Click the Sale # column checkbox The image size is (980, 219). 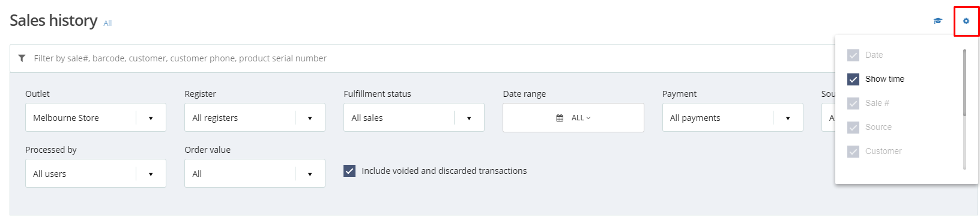tap(853, 103)
